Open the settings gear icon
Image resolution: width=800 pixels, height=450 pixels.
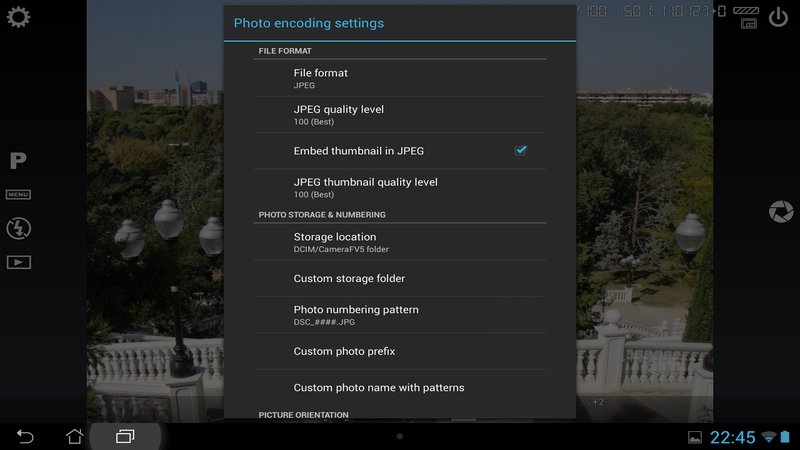tap(18, 17)
